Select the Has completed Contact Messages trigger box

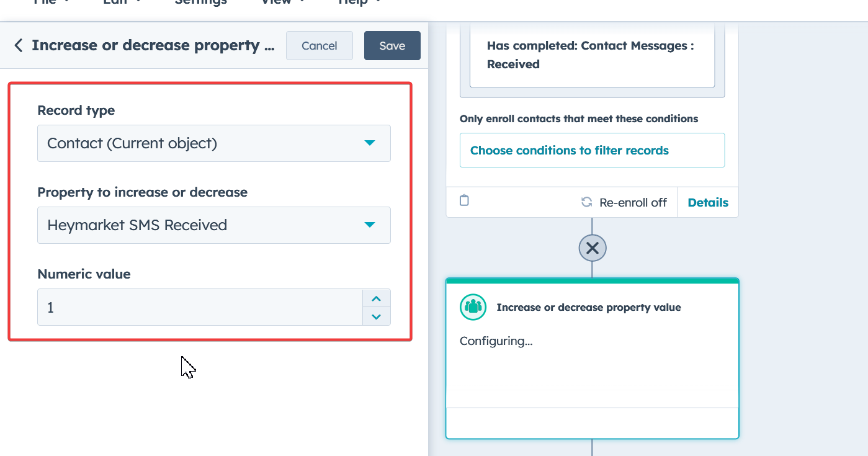[592, 55]
